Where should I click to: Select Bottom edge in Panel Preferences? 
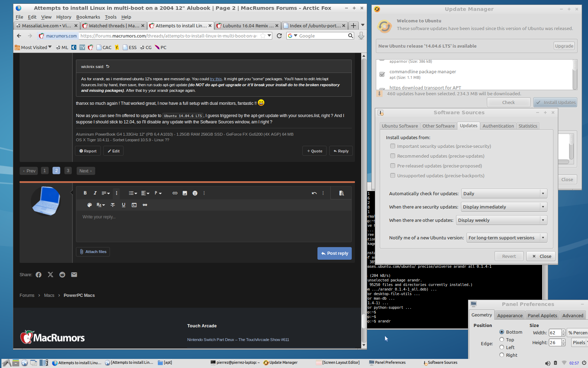502,332
